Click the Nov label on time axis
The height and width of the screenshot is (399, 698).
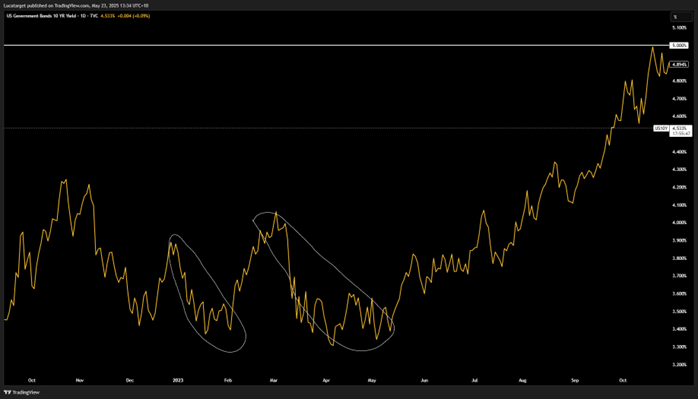click(80, 380)
